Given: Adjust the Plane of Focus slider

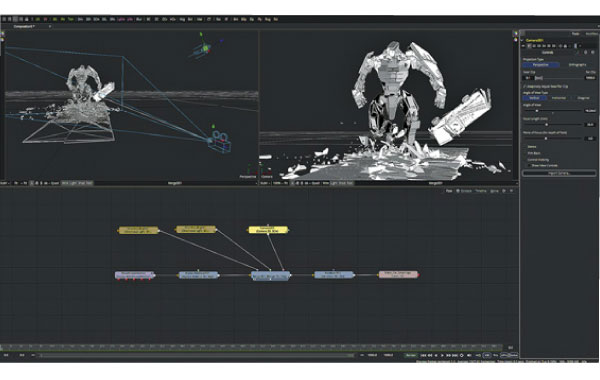Looking at the screenshot, I should (x=546, y=138).
